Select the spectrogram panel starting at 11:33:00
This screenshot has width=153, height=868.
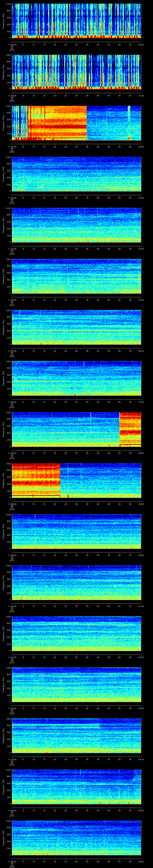[76, 225]
